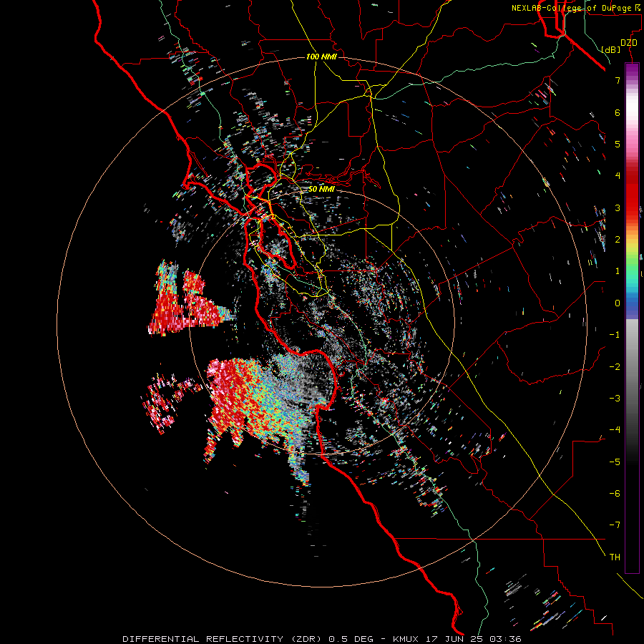Viewport: 644px width, 644px height.
Task: Click the "1" value on the color scale
Action: (618, 271)
